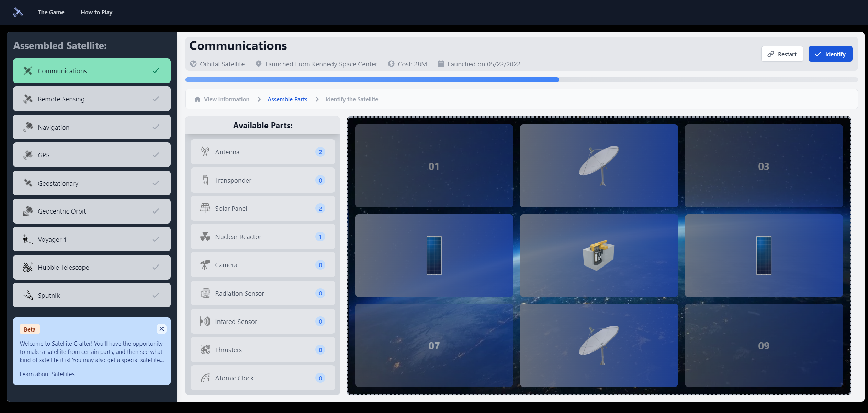Click the Infared Sensor wave icon
The height and width of the screenshot is (413, 868).
tap(205, 322)
